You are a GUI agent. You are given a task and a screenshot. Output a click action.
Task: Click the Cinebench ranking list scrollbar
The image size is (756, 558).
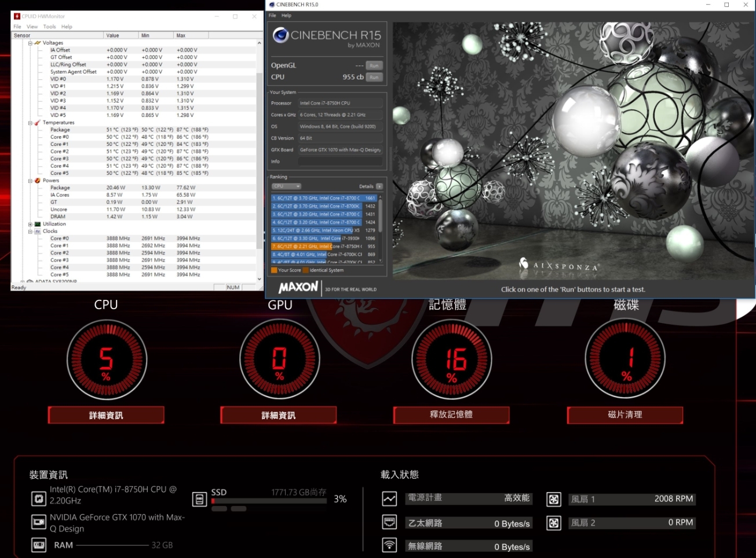click(380, 229)
